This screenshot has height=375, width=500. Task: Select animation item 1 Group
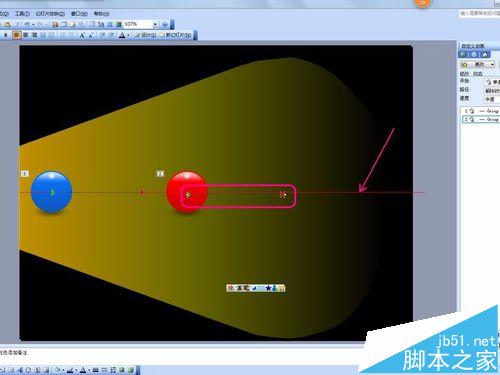481,111
